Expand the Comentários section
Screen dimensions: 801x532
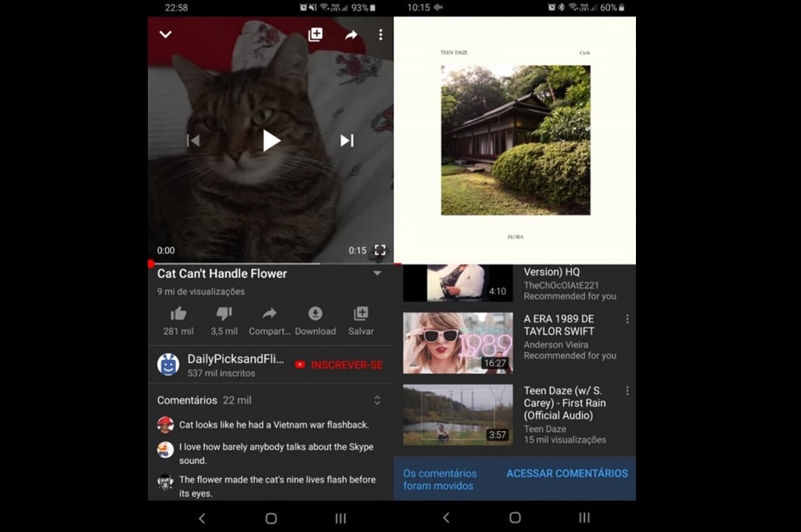point(377,401)
